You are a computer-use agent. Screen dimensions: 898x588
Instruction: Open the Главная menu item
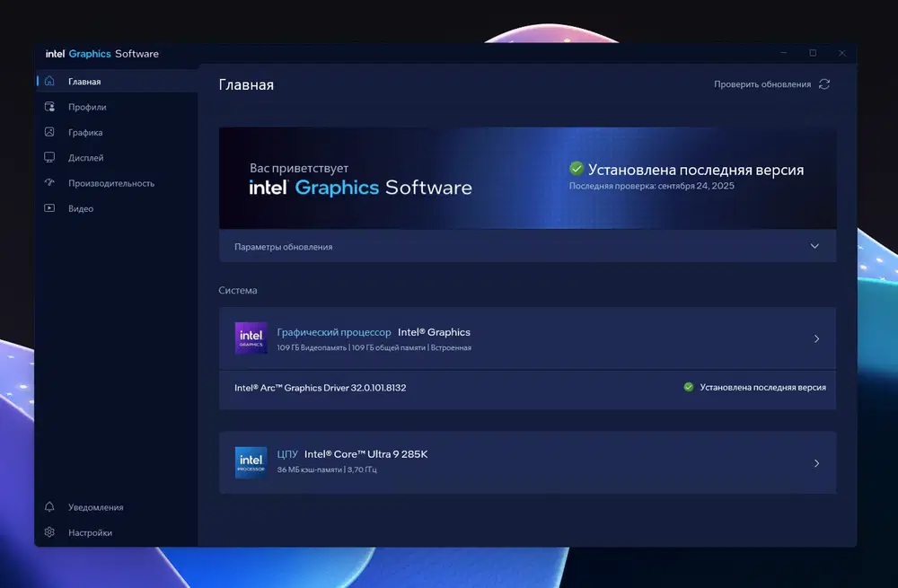[x=118, y=82]
